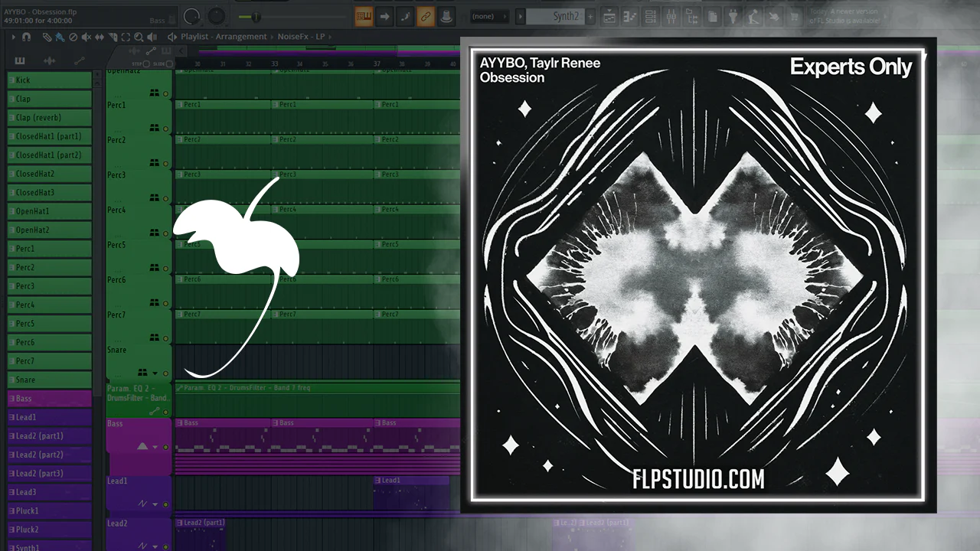Click the shopping cart icon
This screenshot has width=980, height=551.
pos(795,16)
